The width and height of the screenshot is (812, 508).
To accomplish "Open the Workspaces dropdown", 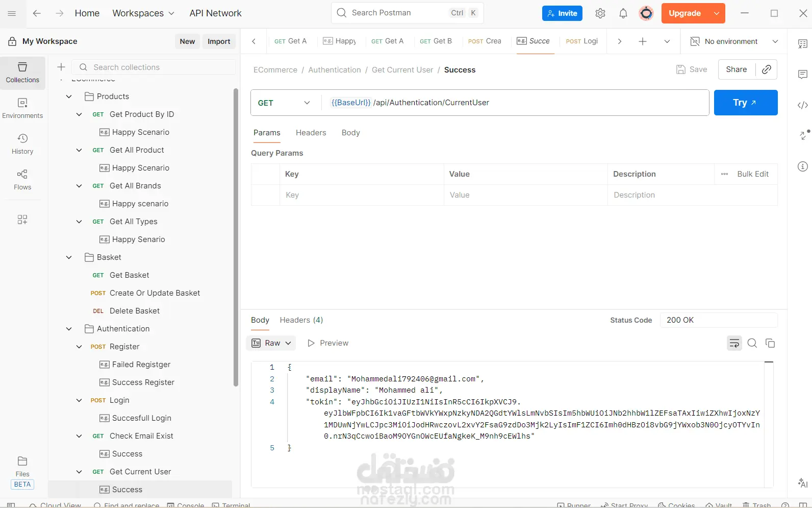I will click(x=143, y=13).
